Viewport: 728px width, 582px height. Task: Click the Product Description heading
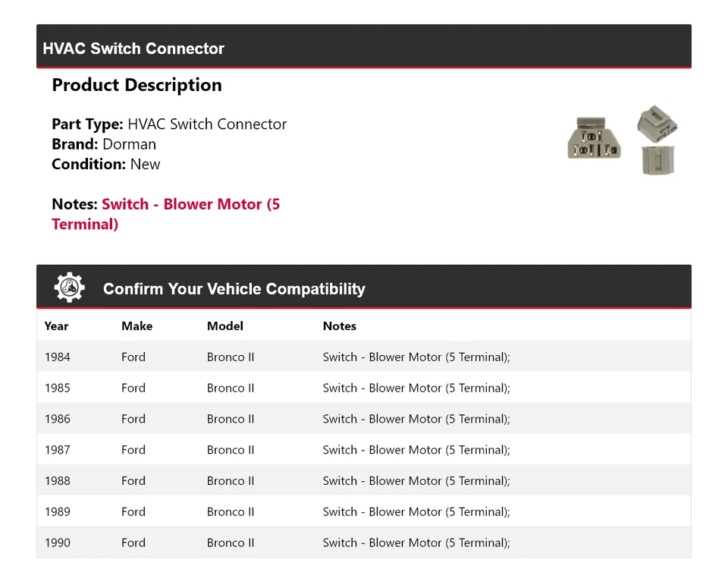click(136, 85)
